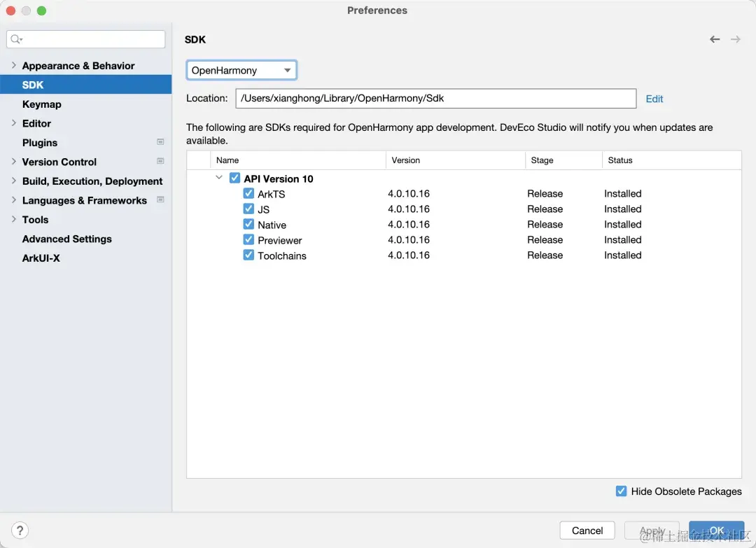Click Installed status in ArkTS row

623,193
